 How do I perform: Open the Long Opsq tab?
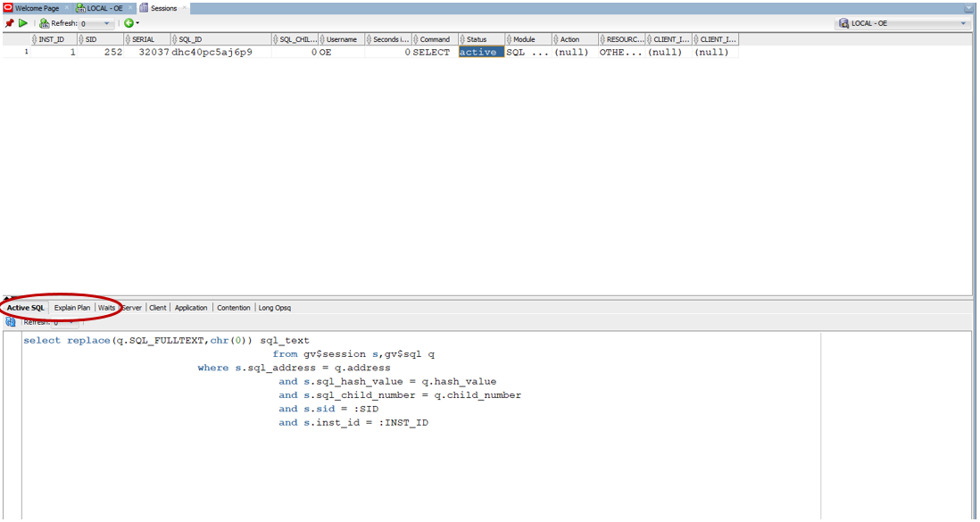coord(274,308)
